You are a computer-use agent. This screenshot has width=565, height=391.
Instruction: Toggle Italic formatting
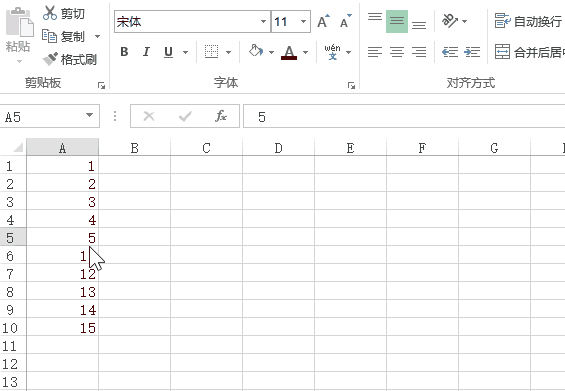click(x=146, y=52)
